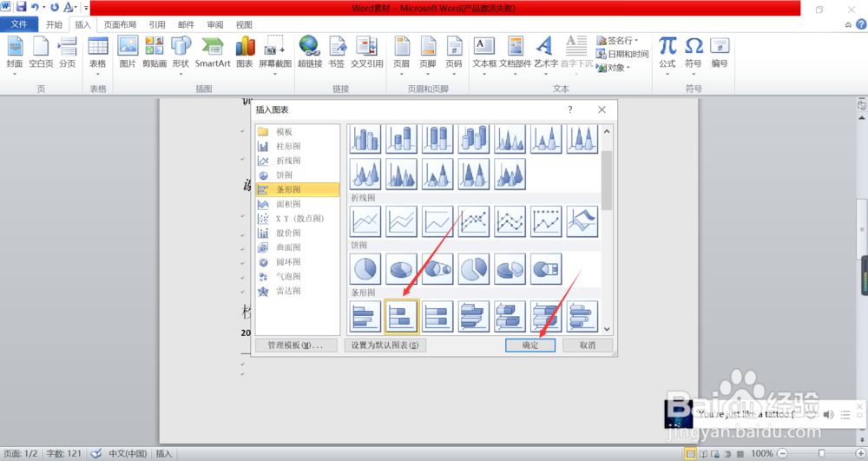The width and height of the screenshot is (868, 461).
Task: Insert an Equation (公式)
Action: click(x=667, y=54)
